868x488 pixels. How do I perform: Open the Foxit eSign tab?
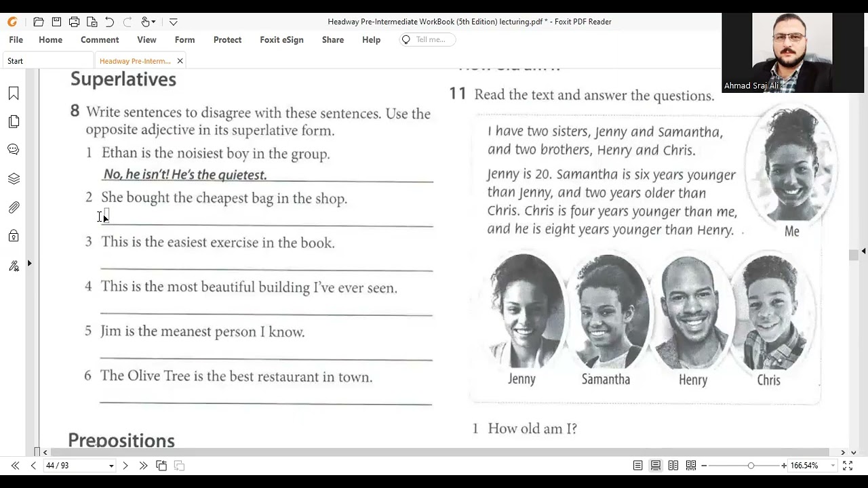coord(281,40)
